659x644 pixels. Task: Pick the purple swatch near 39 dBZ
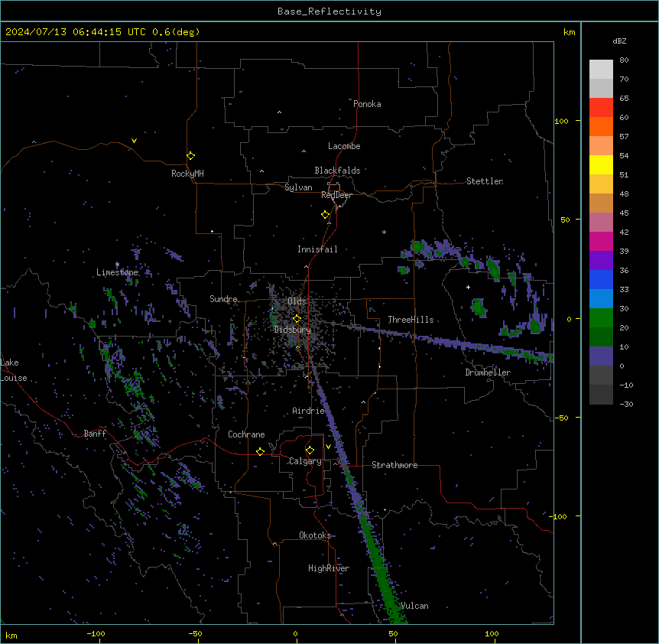[601, 261]
